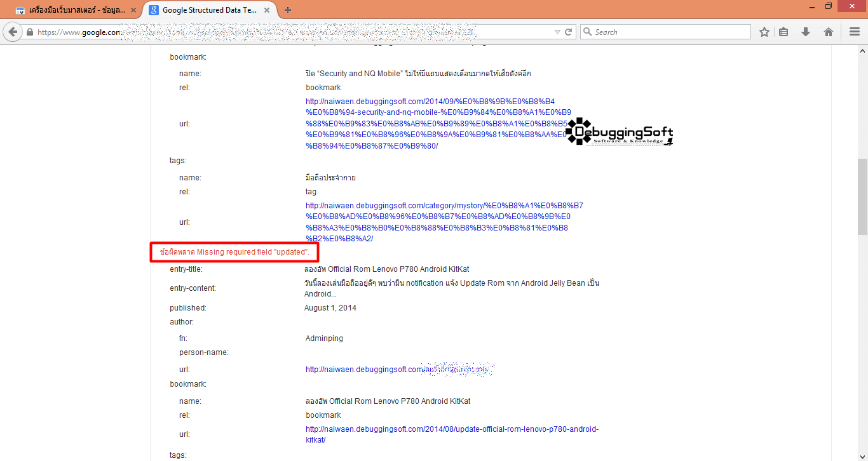Screen dimensions: 868x461
Task: Click the scrollbar down arrow
Action: (862, 456)
